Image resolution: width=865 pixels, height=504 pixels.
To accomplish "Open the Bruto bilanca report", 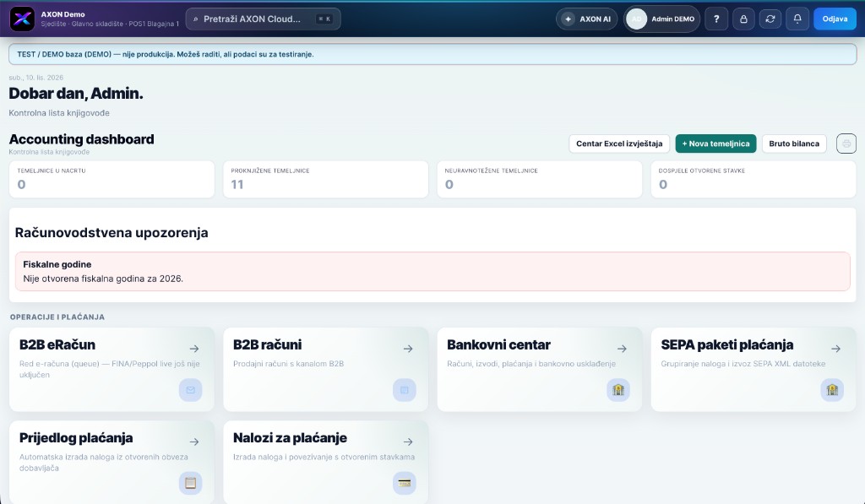I will coord(794,144).
